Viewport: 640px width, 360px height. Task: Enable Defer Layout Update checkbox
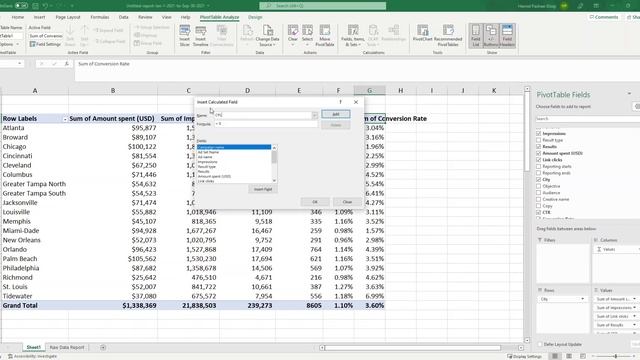[x=540, y=344]
